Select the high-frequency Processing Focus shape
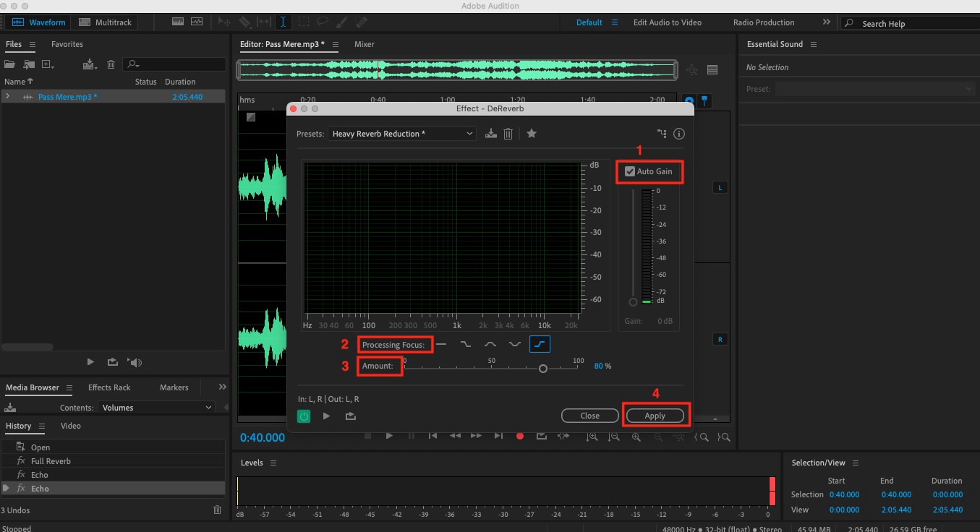The width and height of the screenshot is (980, 532). click(540, 345)
